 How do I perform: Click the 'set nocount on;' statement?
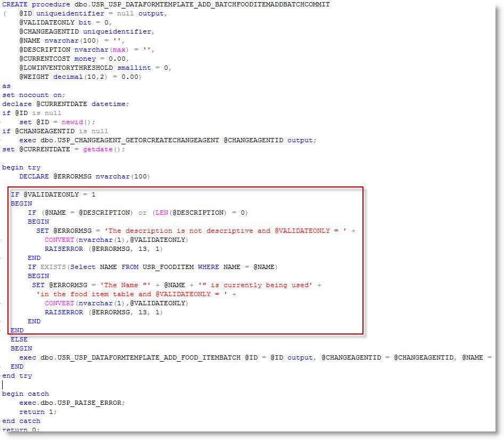click(34, 95)
